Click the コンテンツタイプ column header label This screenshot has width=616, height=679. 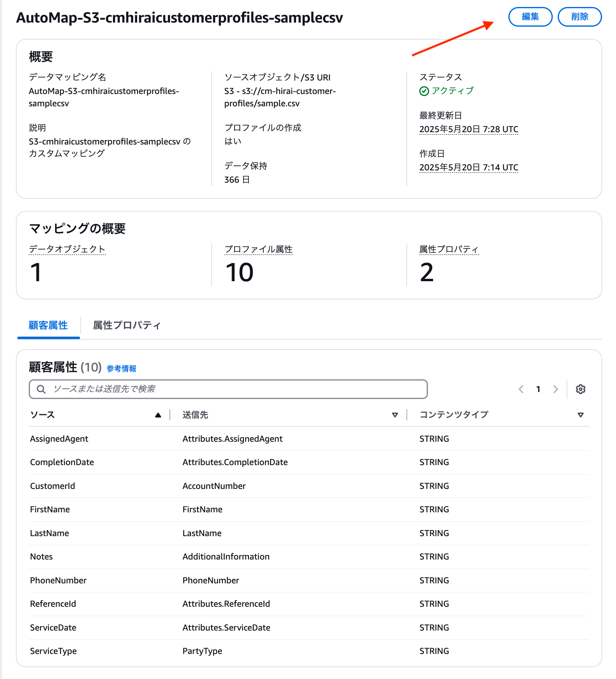pyautogui.click(x=454, y=415)
